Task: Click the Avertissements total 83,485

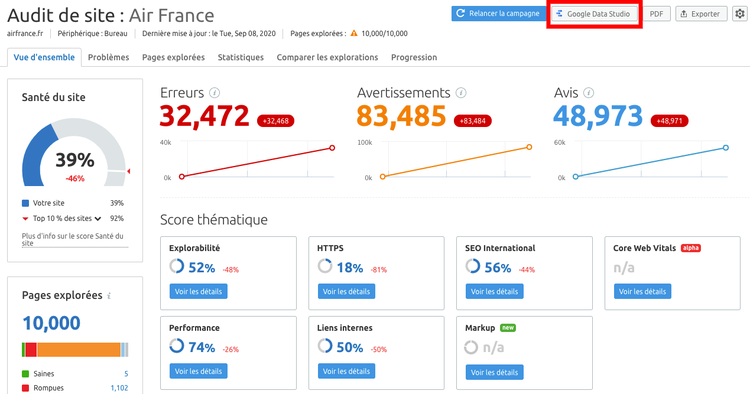Action: [x=401, y=116]
